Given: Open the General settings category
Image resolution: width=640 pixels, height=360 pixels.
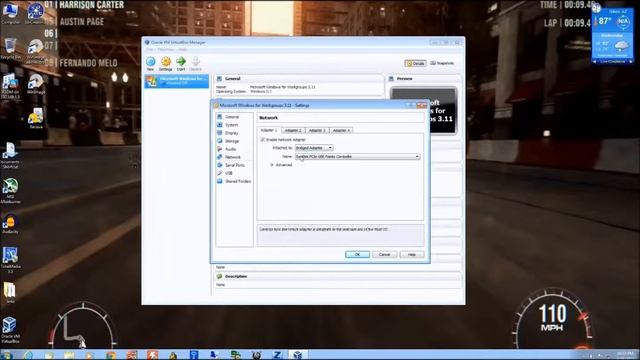Looking at the screenshot, I should pyautogui.click(x=232, y=117).
